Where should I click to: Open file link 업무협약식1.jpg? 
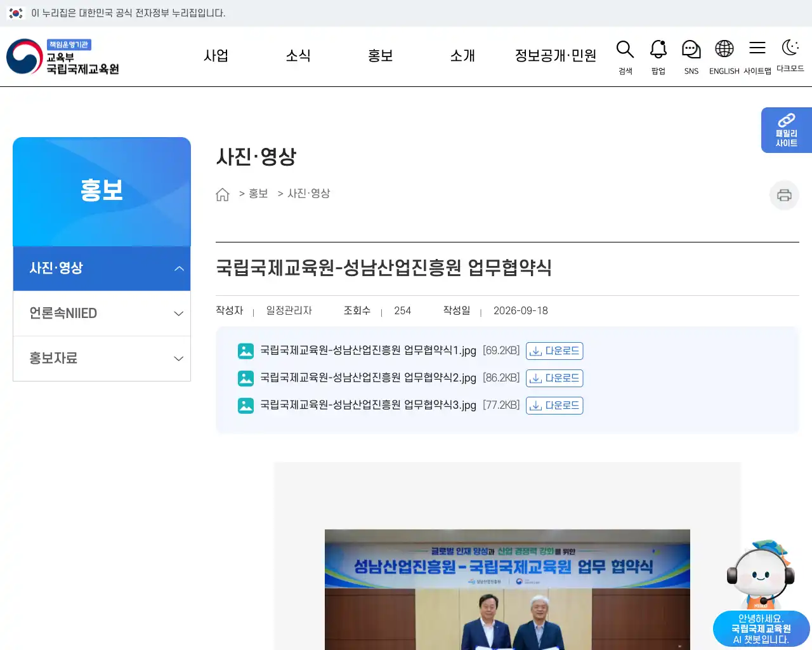368,350
